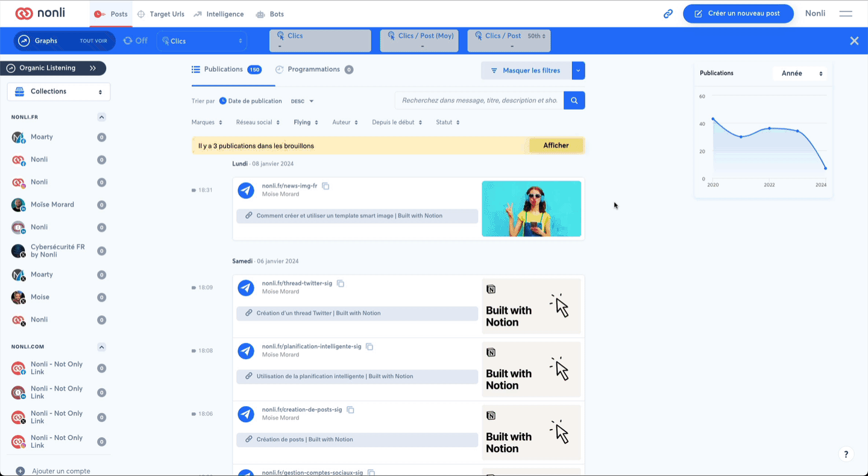Click the paper plane icon on the news-img-fr post

(x=246, y=190)
